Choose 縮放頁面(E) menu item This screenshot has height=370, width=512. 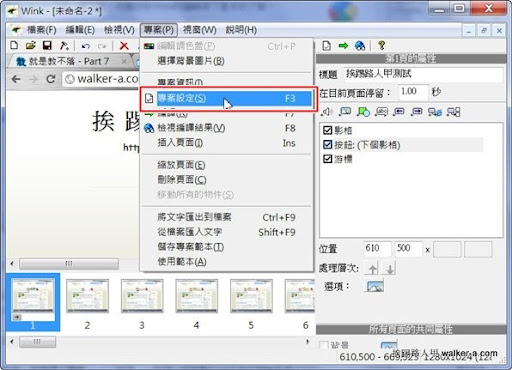[x=227, y=165]
